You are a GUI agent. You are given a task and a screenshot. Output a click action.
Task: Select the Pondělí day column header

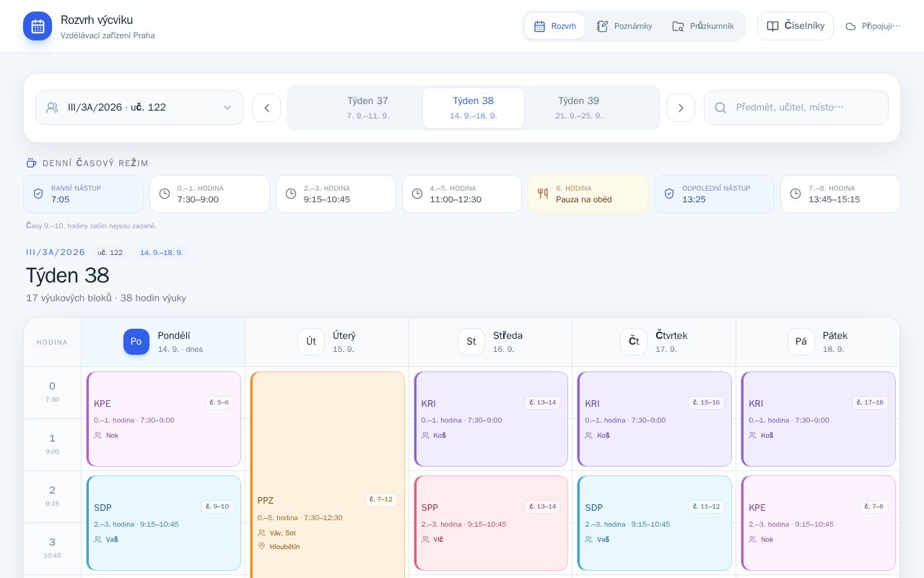click(163, 342)
